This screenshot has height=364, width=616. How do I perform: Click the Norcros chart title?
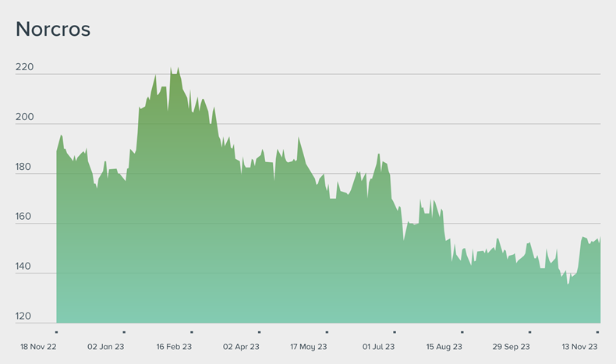click(53, 30)
